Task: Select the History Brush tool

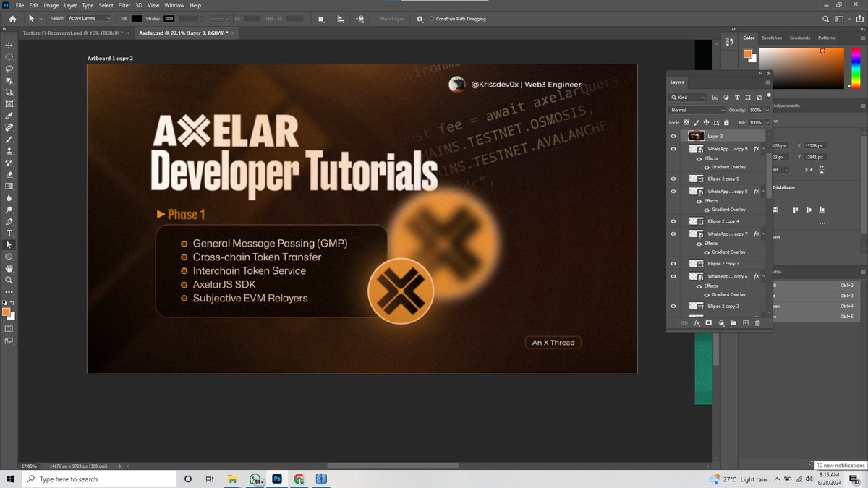Action: click(x=9, y=163)
